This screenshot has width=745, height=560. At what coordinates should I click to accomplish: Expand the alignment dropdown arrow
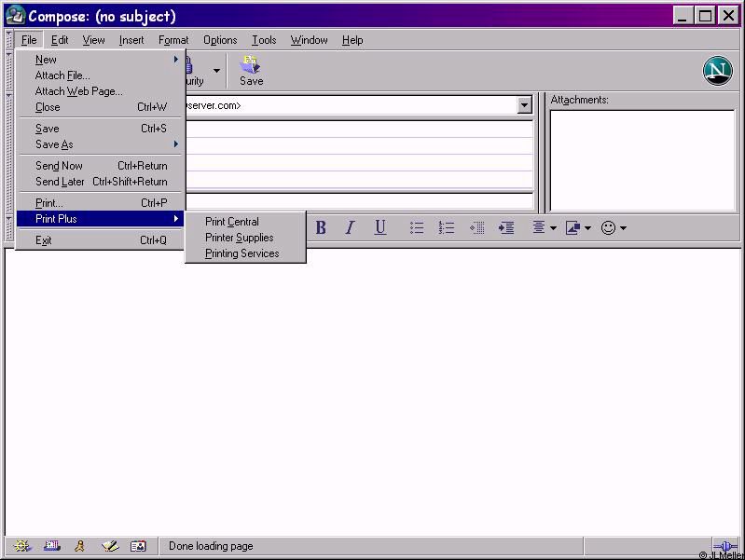pos(553,228)
